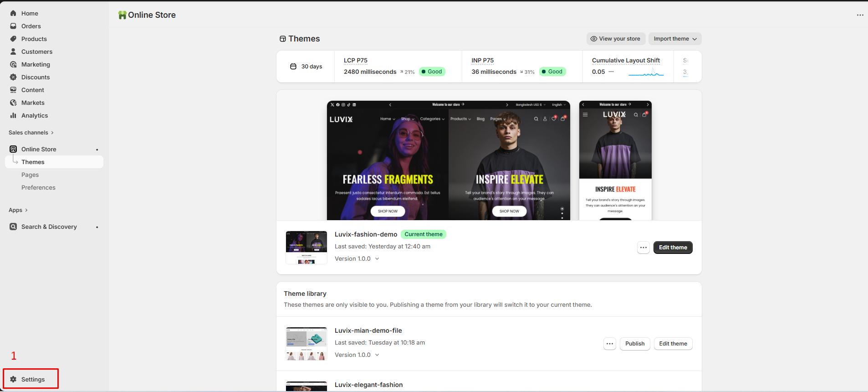The width and height of the screenshot is (868, 392).
Task: Expand Version 1.0.0 for Luvix-fashion-demo
Action: (x=357, y=258)
